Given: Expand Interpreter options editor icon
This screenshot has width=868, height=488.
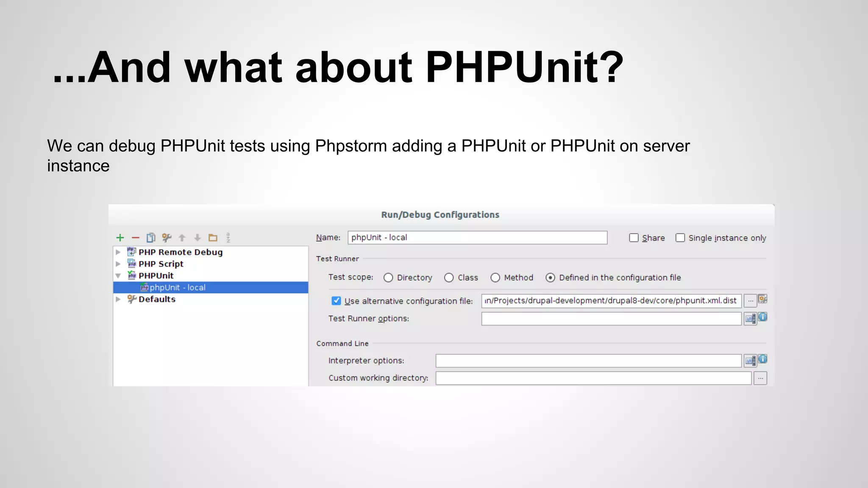Looking at the screenshot, I should tap(750, 361).
